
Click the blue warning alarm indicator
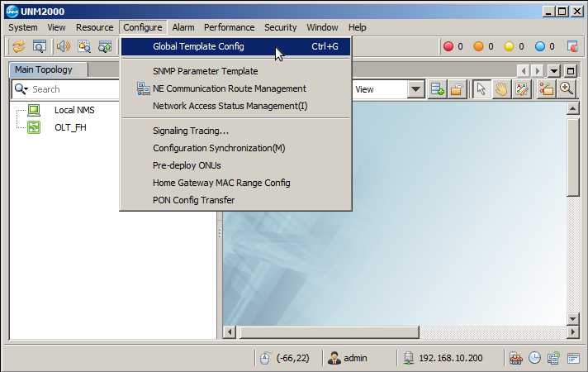540,46
